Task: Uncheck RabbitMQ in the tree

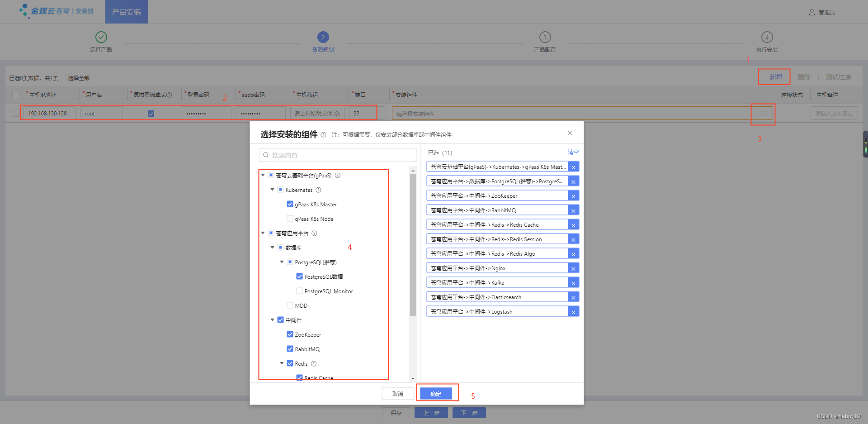Action: point(290,349)
